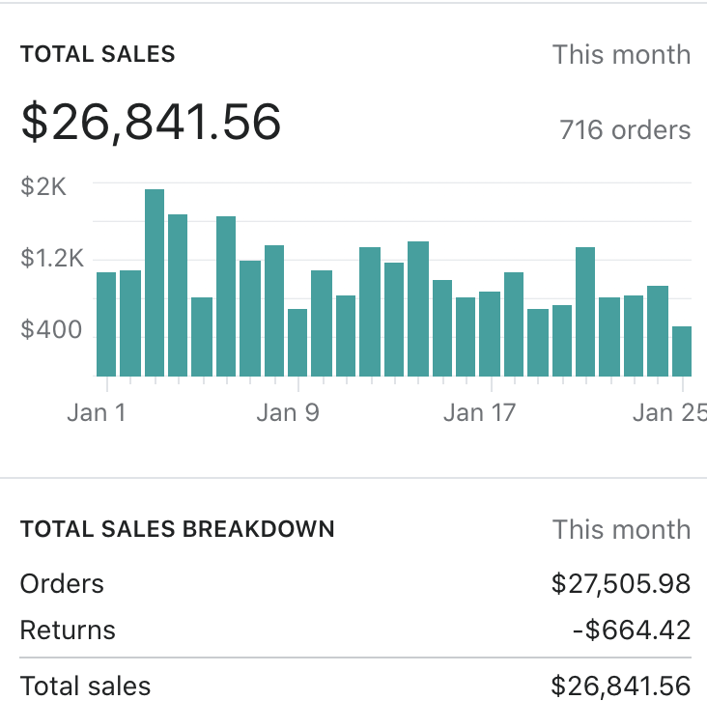Open This month filter in Total Sales Breakdown

[621, 530]
